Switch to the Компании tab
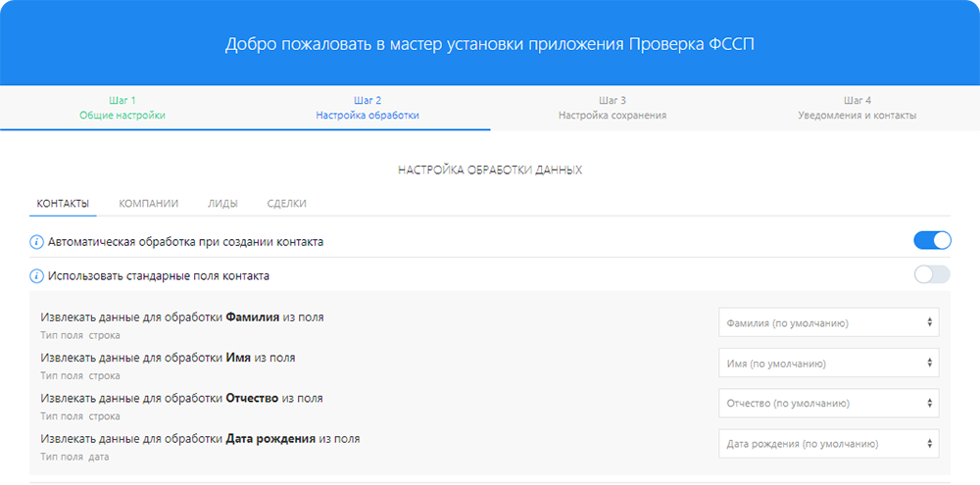The height and width of the screenshot is (485, 980). click(148, 204)
